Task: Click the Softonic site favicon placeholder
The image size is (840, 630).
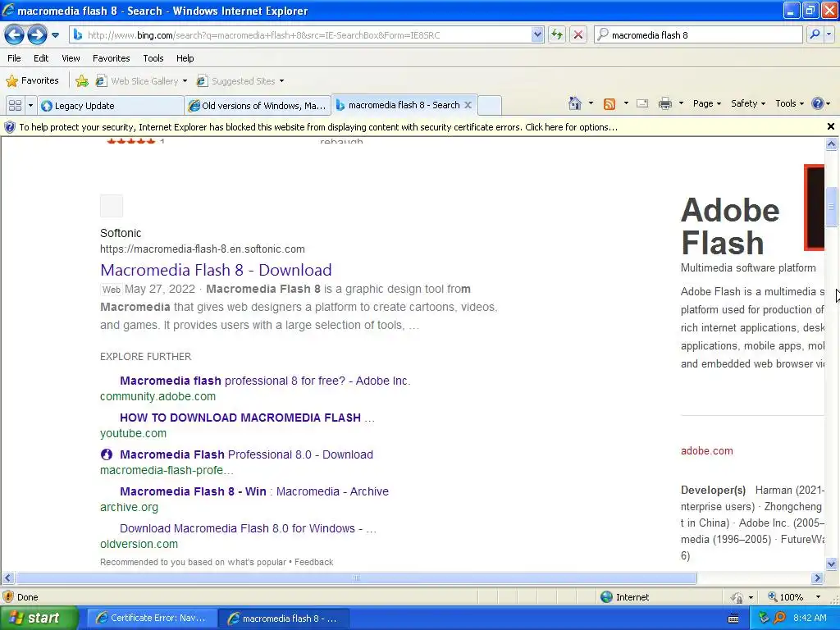Action: tap(112, 206)
